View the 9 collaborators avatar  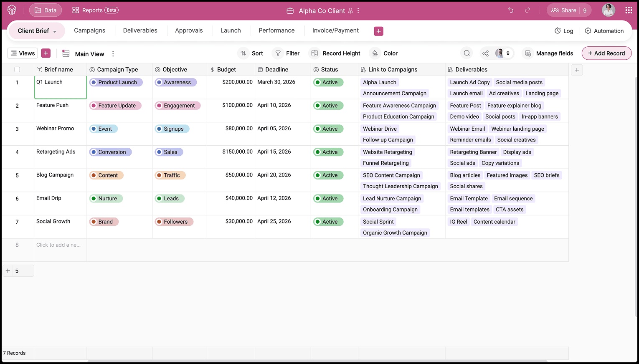[502, 53]
